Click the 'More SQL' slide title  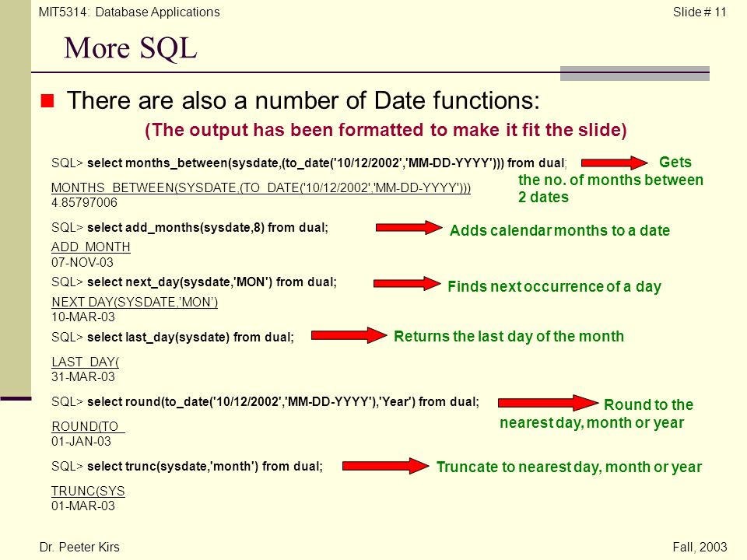[131, 48]
